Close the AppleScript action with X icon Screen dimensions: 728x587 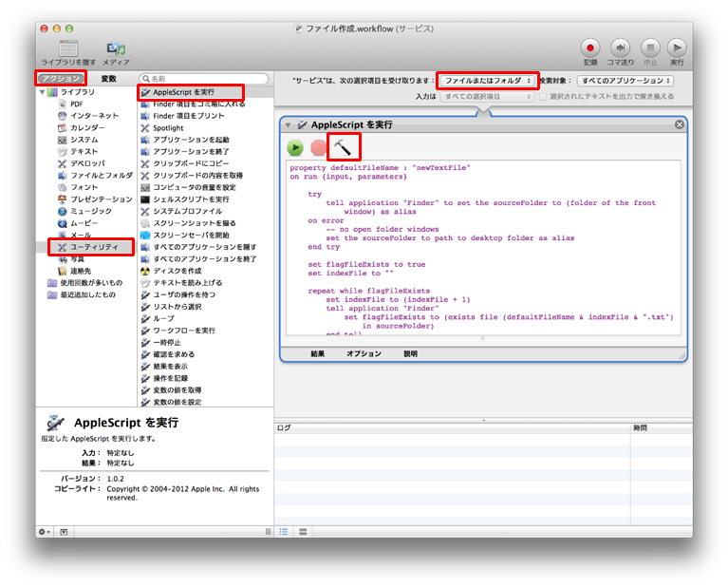[x=679, y=124]
